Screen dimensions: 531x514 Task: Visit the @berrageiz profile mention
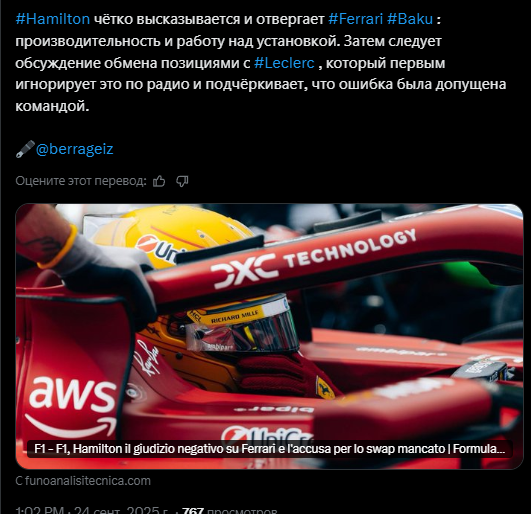tap(75, 149)
